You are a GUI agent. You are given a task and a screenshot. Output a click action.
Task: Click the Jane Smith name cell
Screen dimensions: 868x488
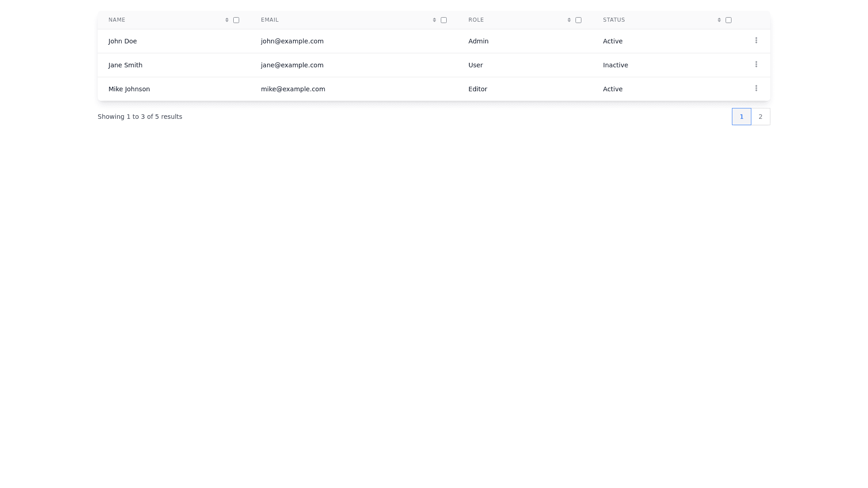click(125, 65)
